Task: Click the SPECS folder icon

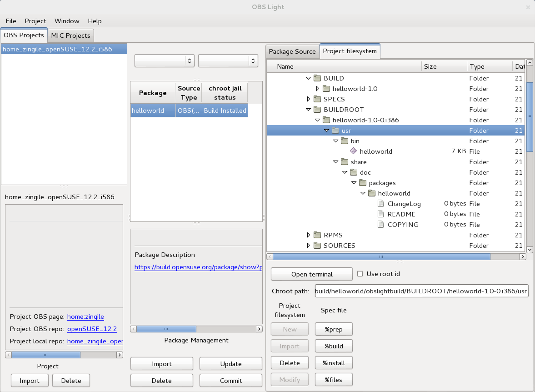Action: [317, 99]
